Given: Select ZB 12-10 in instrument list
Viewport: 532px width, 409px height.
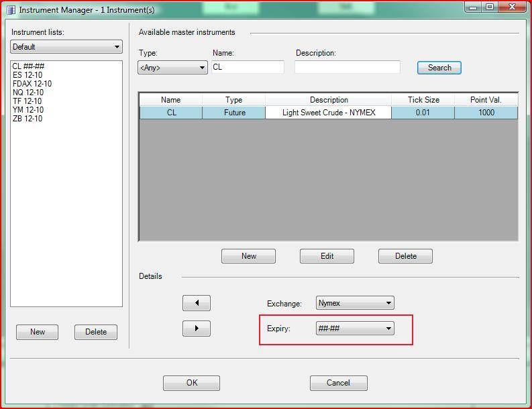Looking at the screenshot, I should tap(28, 119).
